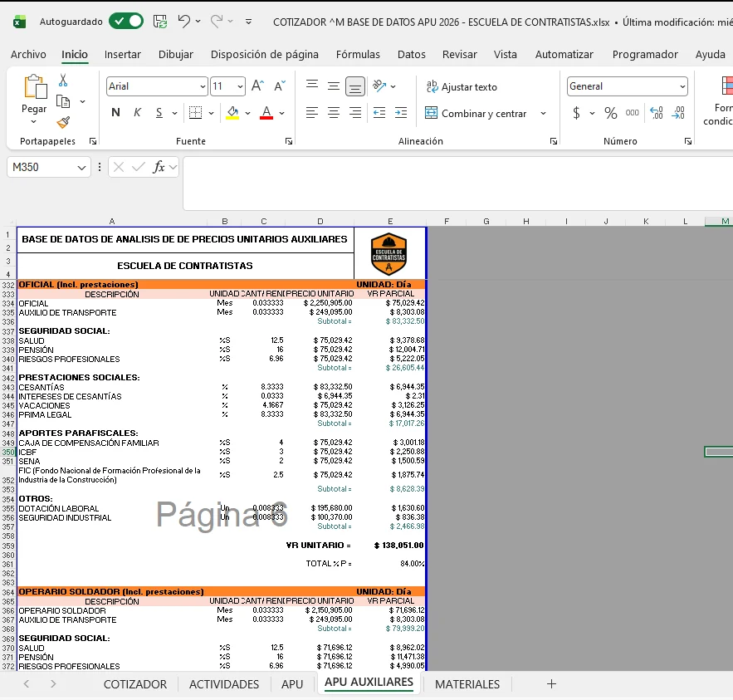Image resolution: width=733 pixels, height=700 pixels.
Task: Align text to top
Action: 312,86
